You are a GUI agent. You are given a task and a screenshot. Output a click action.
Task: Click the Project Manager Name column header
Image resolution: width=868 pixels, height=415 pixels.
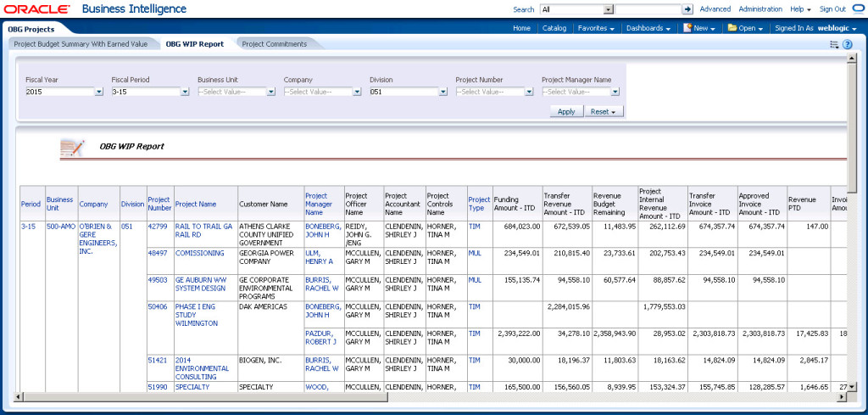(x=319, y=204)
